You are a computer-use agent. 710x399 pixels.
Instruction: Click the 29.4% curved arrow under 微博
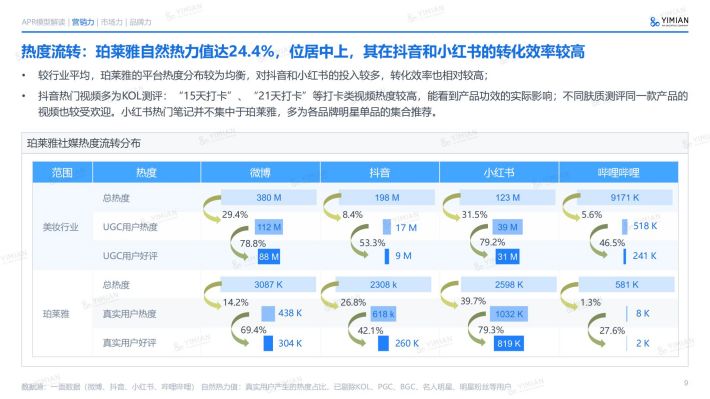pos(211,208)
